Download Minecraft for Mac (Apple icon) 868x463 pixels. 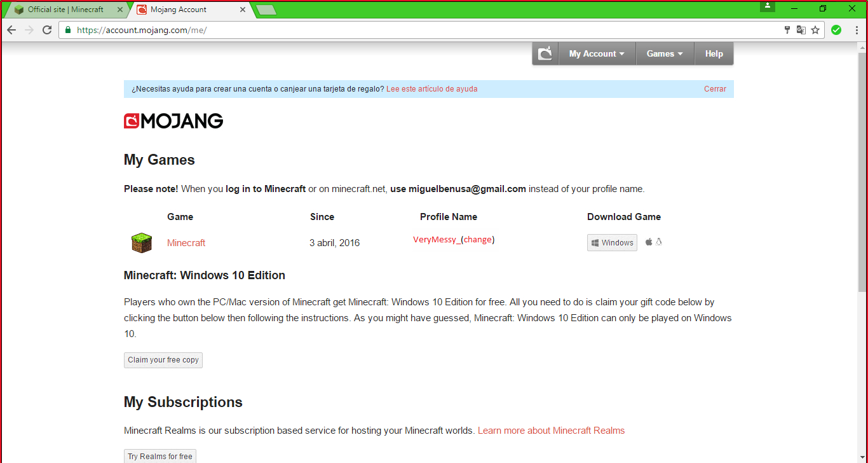click(649, 242)
